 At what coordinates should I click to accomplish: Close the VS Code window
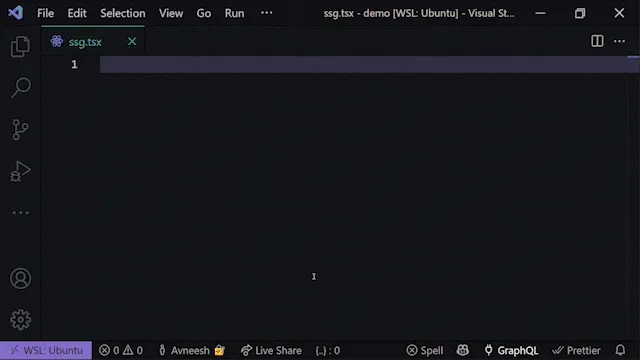tap(619, 13)
